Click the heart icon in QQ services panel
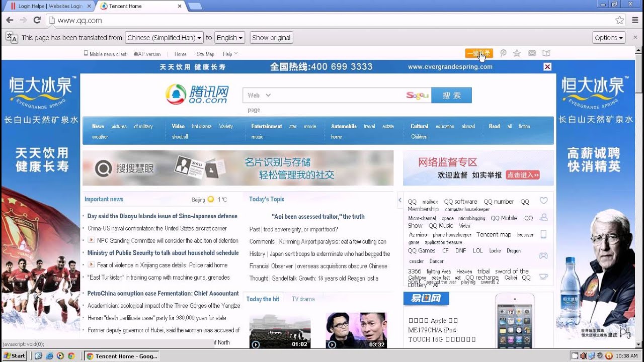The height and width of the screenshot is (362, 644). 543,201
